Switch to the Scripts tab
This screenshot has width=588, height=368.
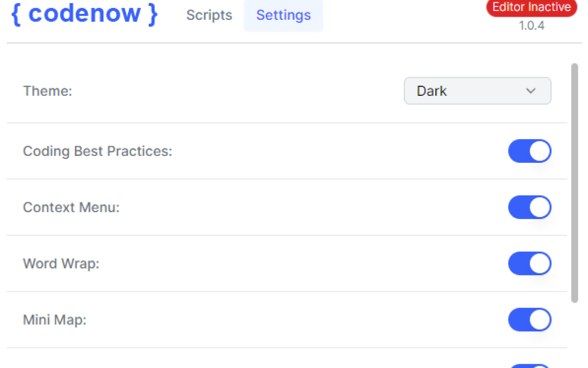click(x=209, y=15)
